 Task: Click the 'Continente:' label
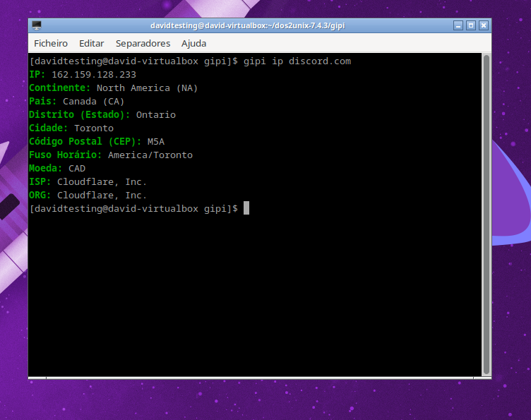coord(59,88)
